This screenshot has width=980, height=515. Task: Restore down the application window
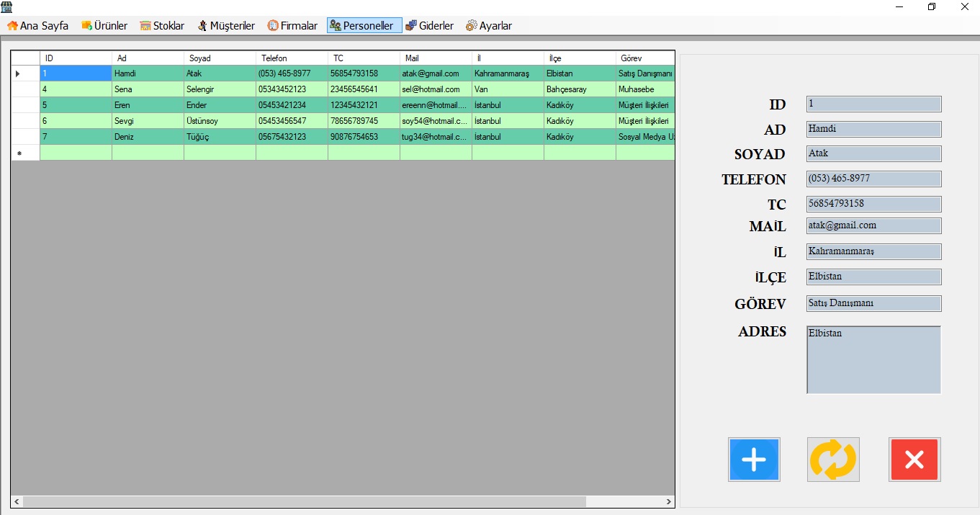932,6
